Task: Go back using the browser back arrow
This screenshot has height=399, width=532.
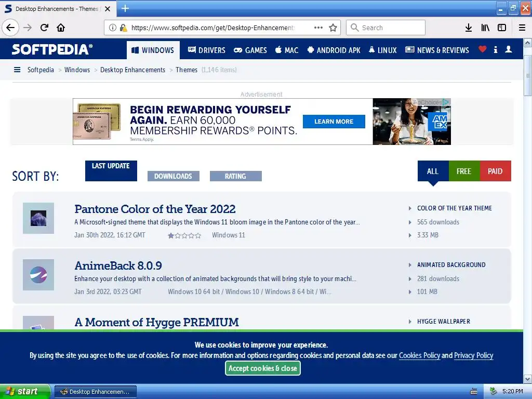Action: (10, 28)
